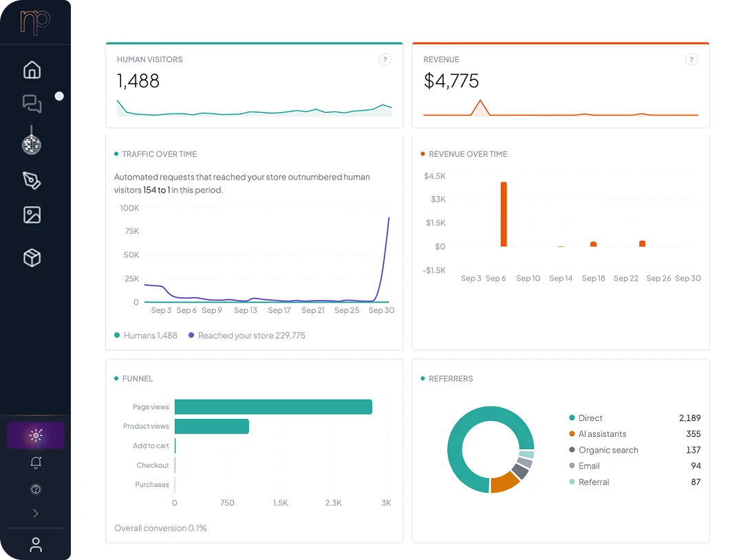Open the box products icon
The image size is (743, 560).
(x=32, y=258)
